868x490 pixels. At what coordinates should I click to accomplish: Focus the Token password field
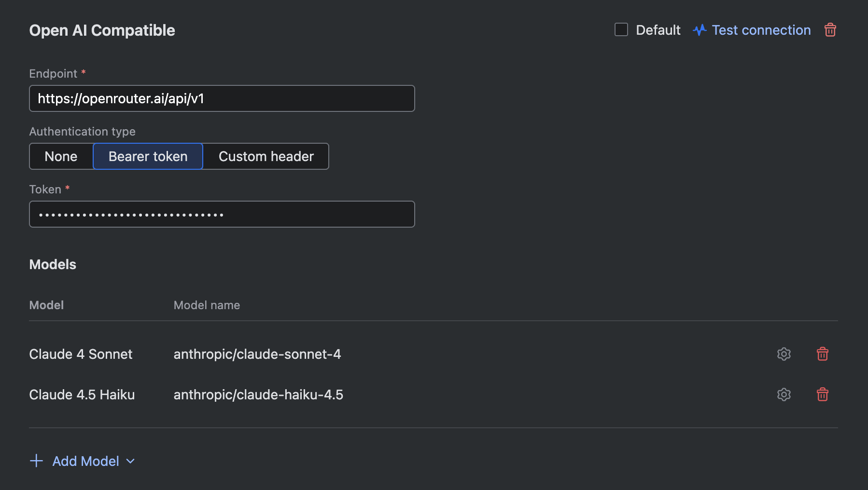coord(222,214)
